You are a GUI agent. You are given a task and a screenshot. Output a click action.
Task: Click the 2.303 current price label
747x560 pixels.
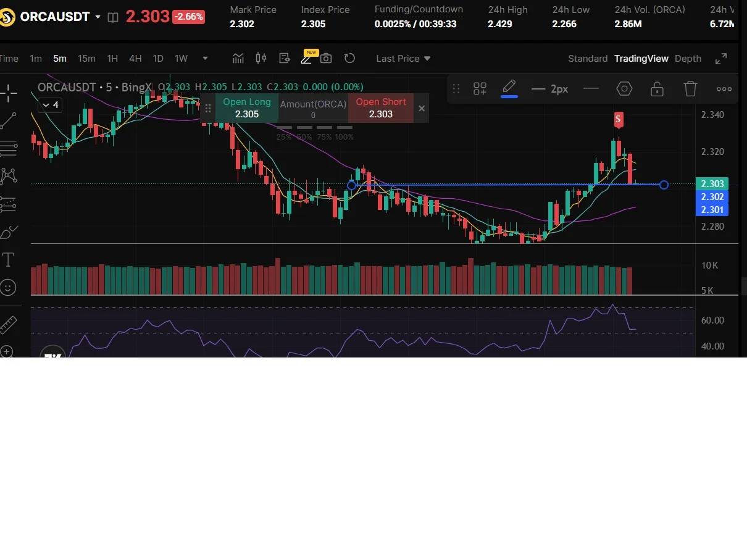[712, 184]
